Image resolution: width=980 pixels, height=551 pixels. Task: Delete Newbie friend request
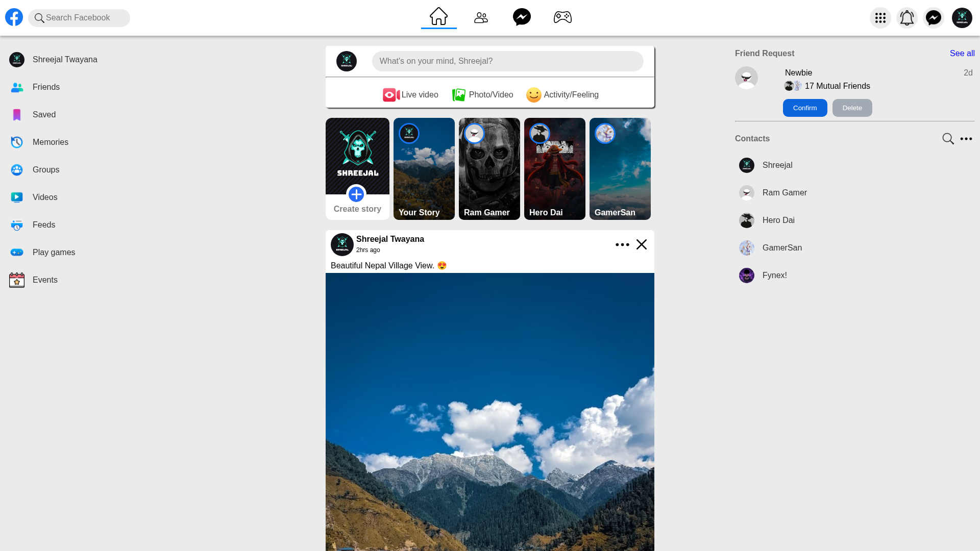[852, 108]
